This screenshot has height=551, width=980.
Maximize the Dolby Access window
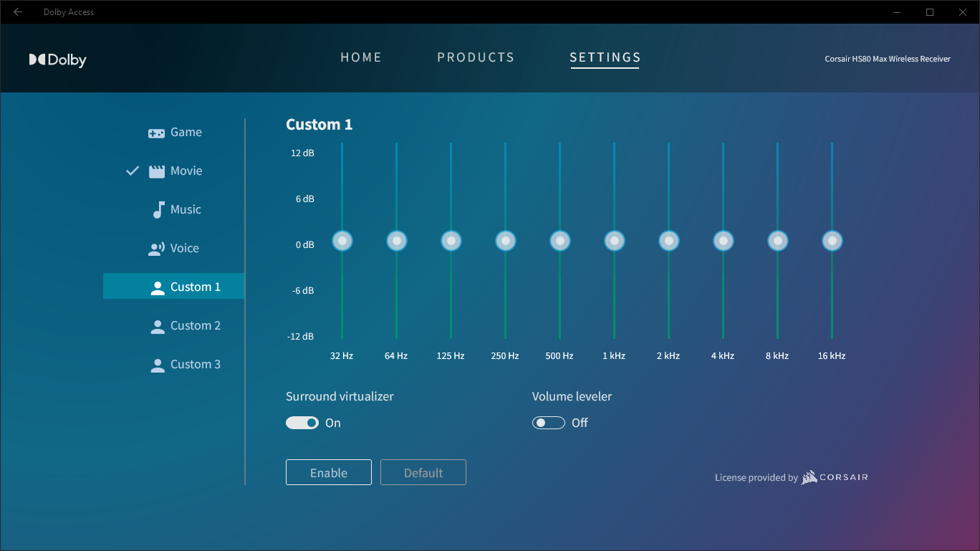(930, 12)
